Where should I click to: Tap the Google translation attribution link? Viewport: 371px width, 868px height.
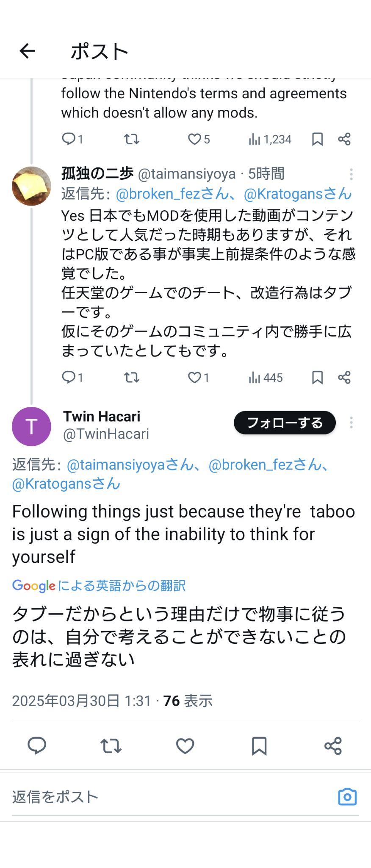99,586
